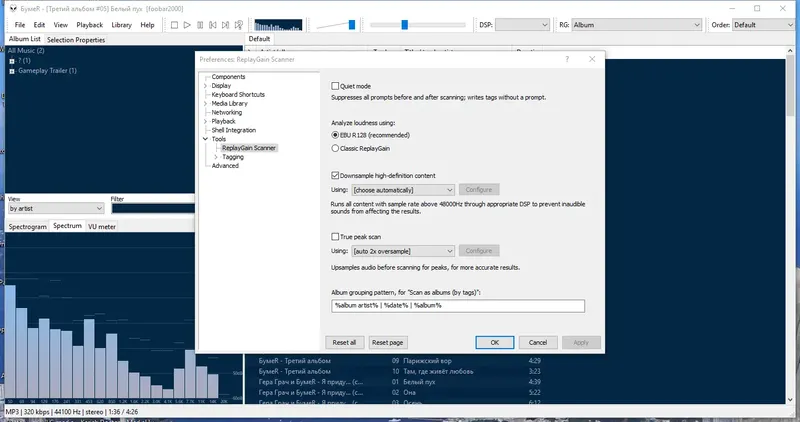Click the seekbar slider handle
Viewport: 800px width, 422px height.
coord(405,24)
